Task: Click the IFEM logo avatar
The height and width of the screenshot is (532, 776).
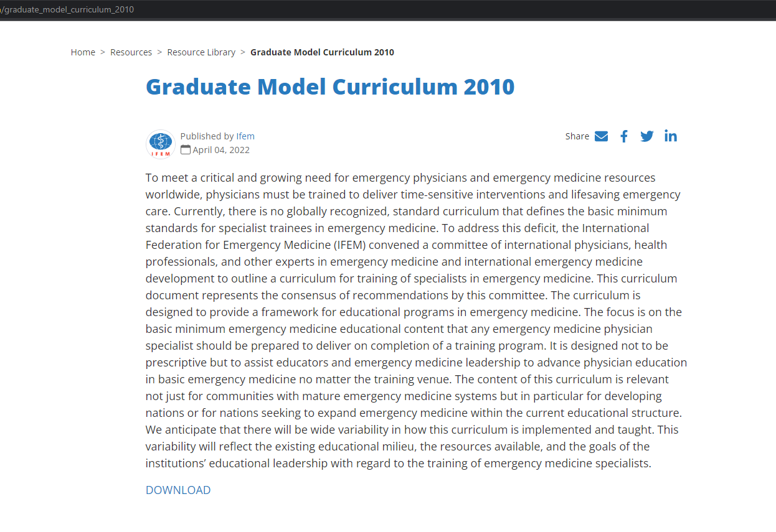Action: tap(160, 144)
